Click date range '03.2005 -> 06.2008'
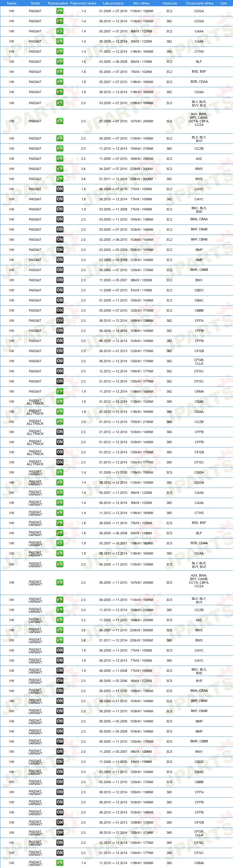Screen dimensions: 233x868 click(x=113, y=62)
